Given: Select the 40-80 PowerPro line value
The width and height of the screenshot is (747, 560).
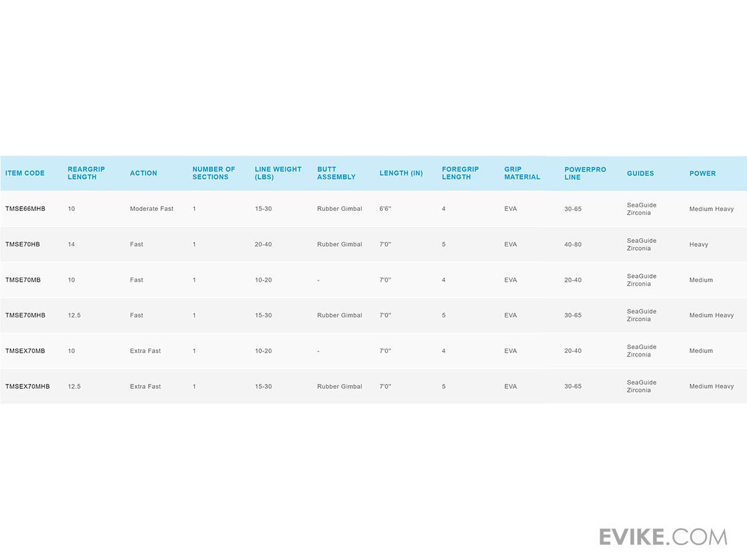Looking at the screenshot, I should 573,245.
